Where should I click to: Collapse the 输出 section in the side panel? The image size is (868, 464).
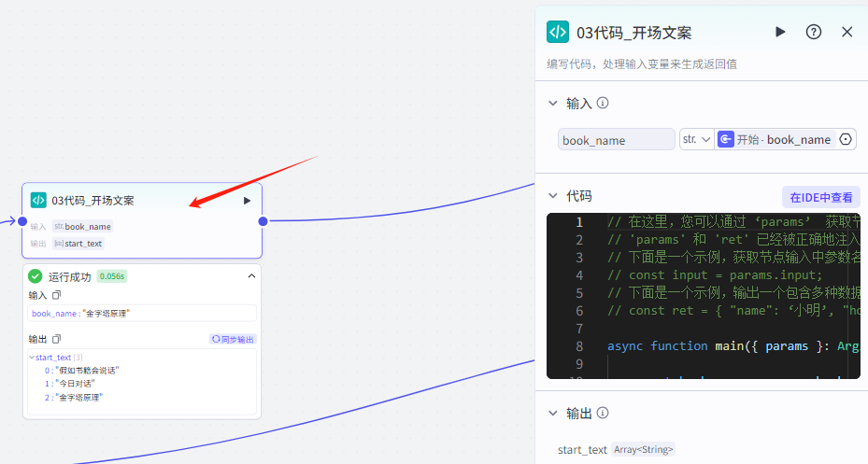tap(552, 414)
